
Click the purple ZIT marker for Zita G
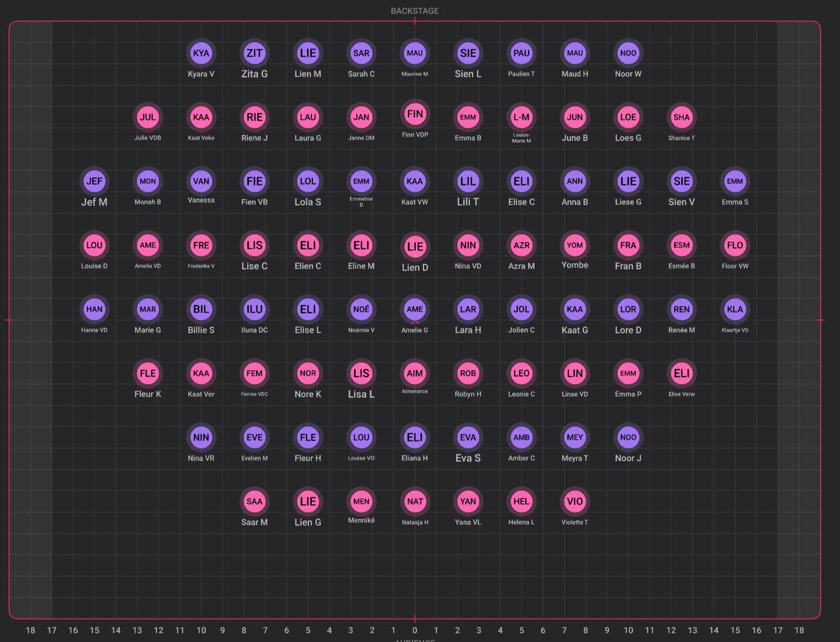pyautogui.click(x=254, y=53)
